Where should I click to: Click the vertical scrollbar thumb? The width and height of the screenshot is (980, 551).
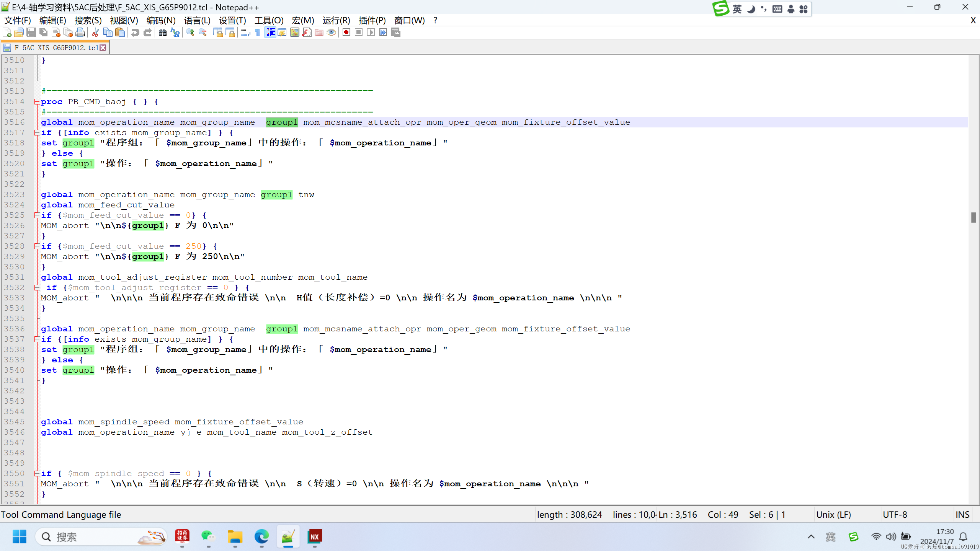[x=973, y=217]
